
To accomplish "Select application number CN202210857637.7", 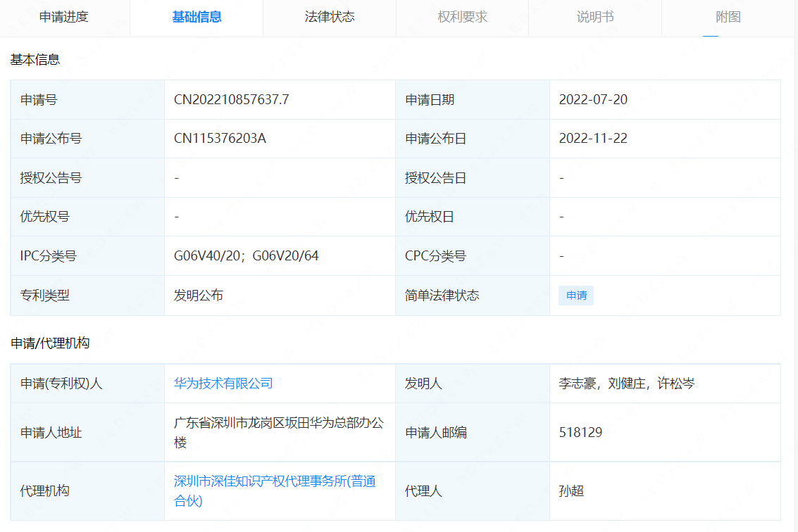I will (x=233, y=100).
